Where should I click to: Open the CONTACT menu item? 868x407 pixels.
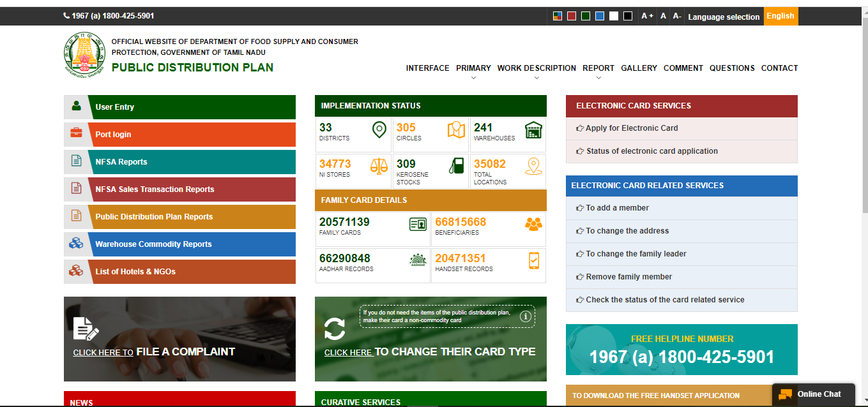(779, 68)
